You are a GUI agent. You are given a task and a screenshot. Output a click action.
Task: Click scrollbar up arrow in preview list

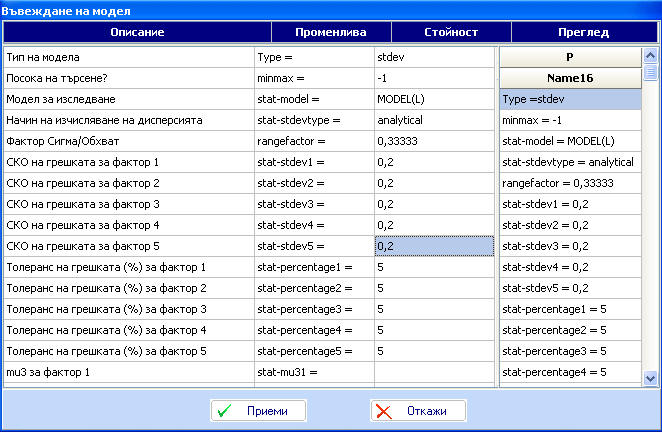[650, 55]
